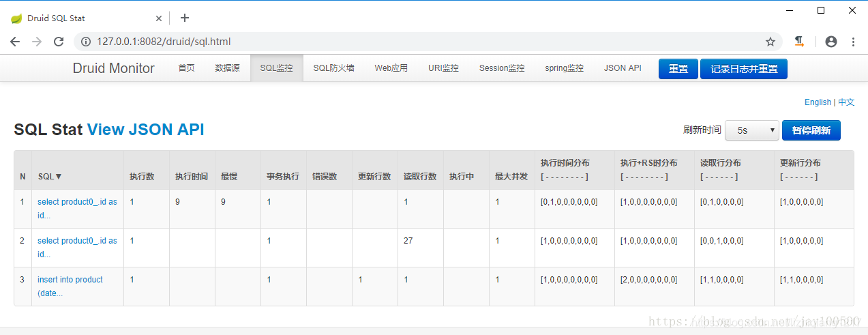Click the SQL Stat heading text
The height and width of the screenshot is (335, 868).
tap(48, 130)
